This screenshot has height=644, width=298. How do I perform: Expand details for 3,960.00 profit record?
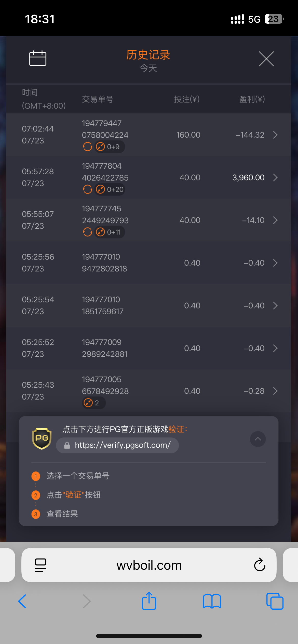click(x=275, y=178)
